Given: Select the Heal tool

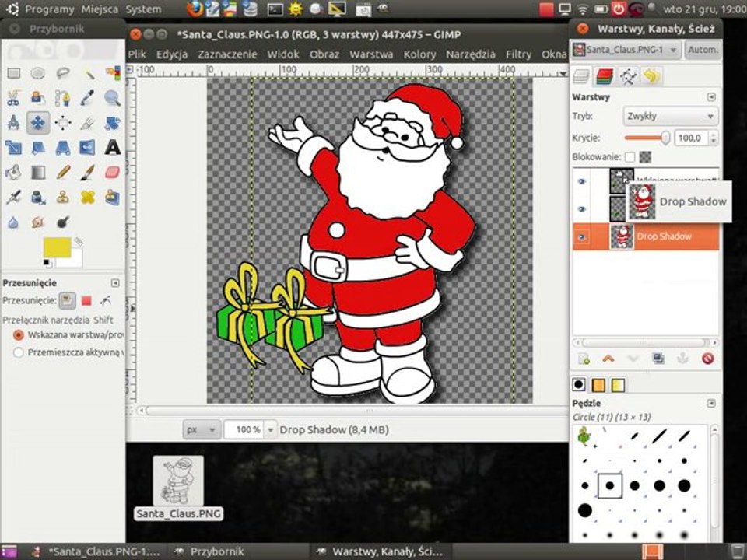Looking at the screenshot, I should [x=88, y=197].
